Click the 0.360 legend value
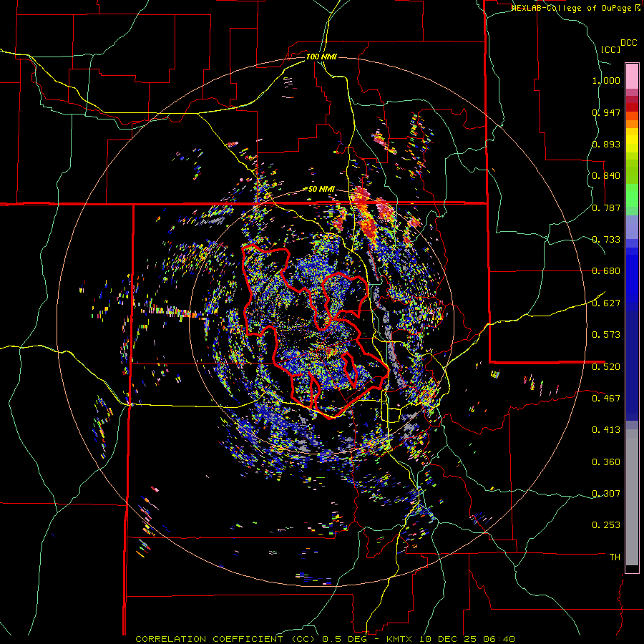The width and height of the screenshot is (644, 644). (606, 462)
